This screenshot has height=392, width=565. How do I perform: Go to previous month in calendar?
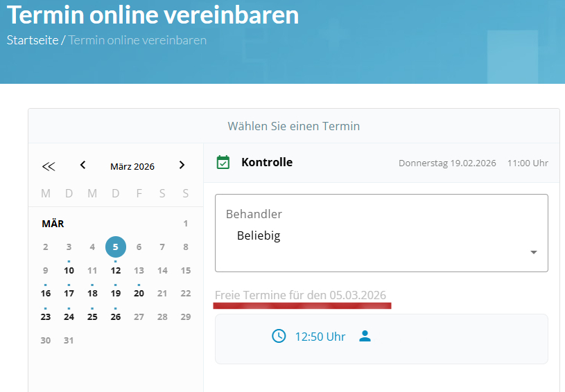coord(83,166)
